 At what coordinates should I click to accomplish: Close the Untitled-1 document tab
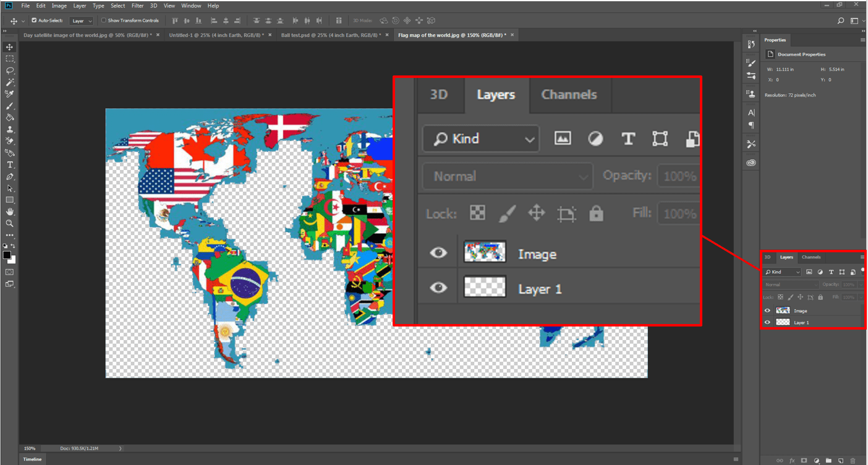(x=271, y=35)
